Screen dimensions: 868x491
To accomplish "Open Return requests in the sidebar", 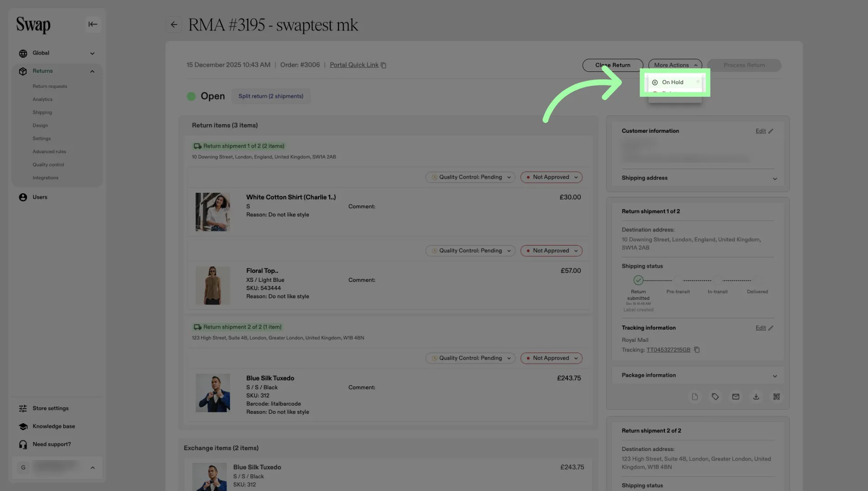I will tap(50, 86).
